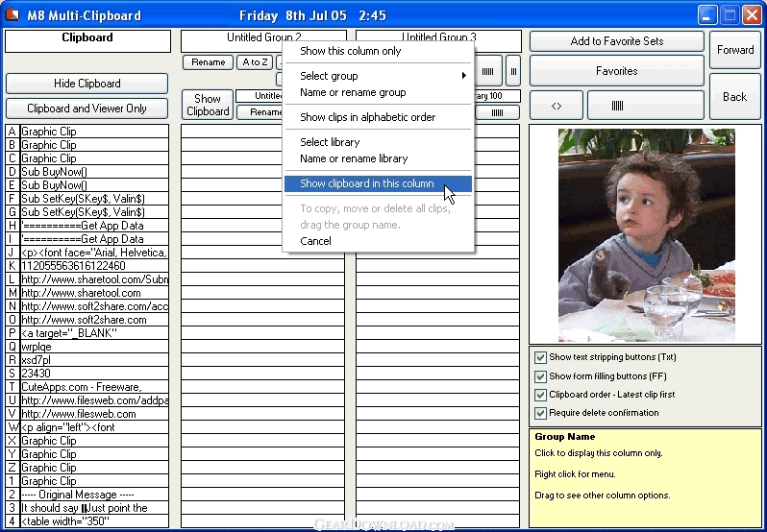Image resolution: width=767 pixels, height=532 pixels.
Task: Click the Hide Clipboard button
Action: tap(87, 84)
